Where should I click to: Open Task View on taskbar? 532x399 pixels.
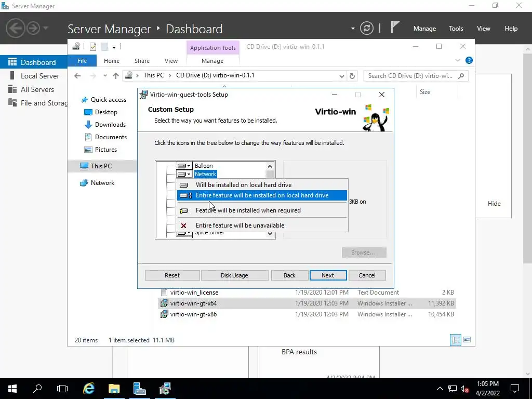[x=62, y=389]
